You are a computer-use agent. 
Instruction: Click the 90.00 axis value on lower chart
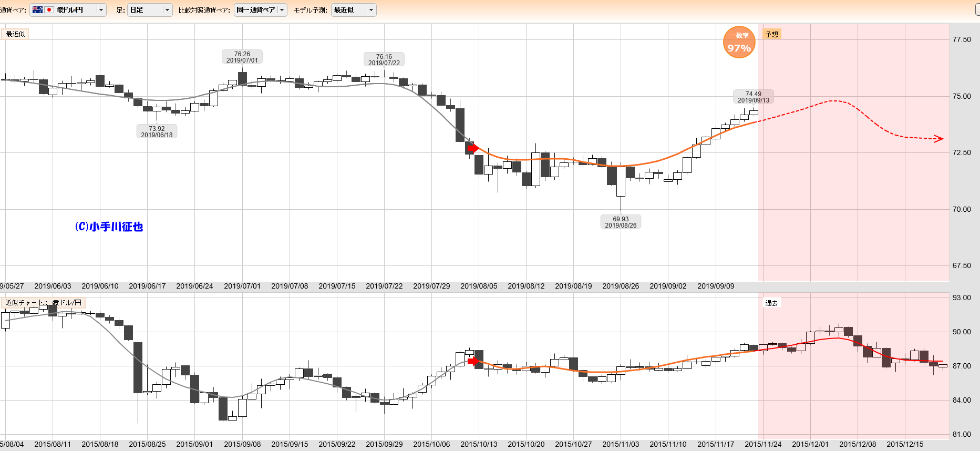point(962,332)
